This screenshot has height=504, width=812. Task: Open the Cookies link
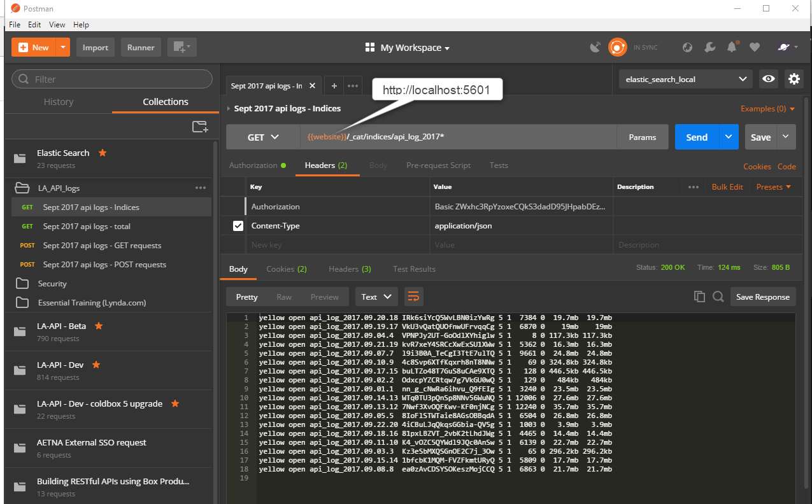757,166
